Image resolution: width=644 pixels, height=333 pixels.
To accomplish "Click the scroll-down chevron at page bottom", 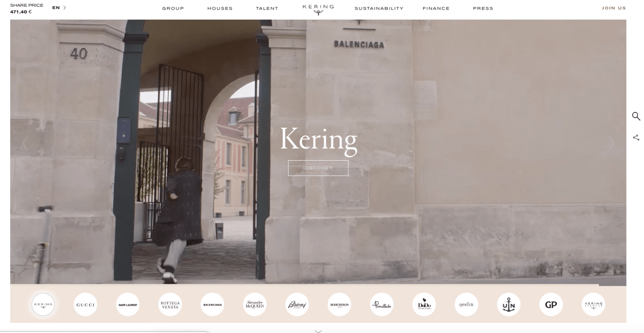I will (318, 331).
